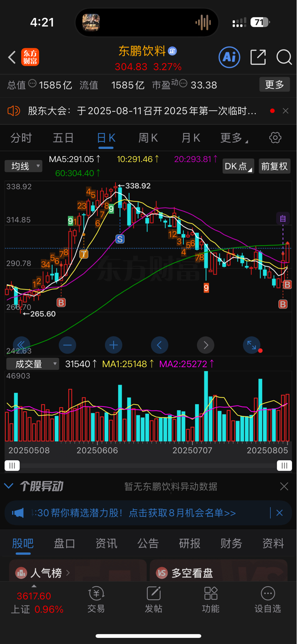The height and width of the screenshot is (644, 297).
Task: Switch to 周K chart tab
Action: [x=148, y=138]
